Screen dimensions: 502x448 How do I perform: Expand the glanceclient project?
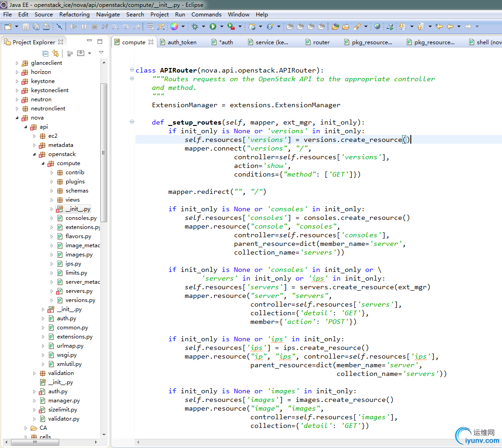click(17, 63)
